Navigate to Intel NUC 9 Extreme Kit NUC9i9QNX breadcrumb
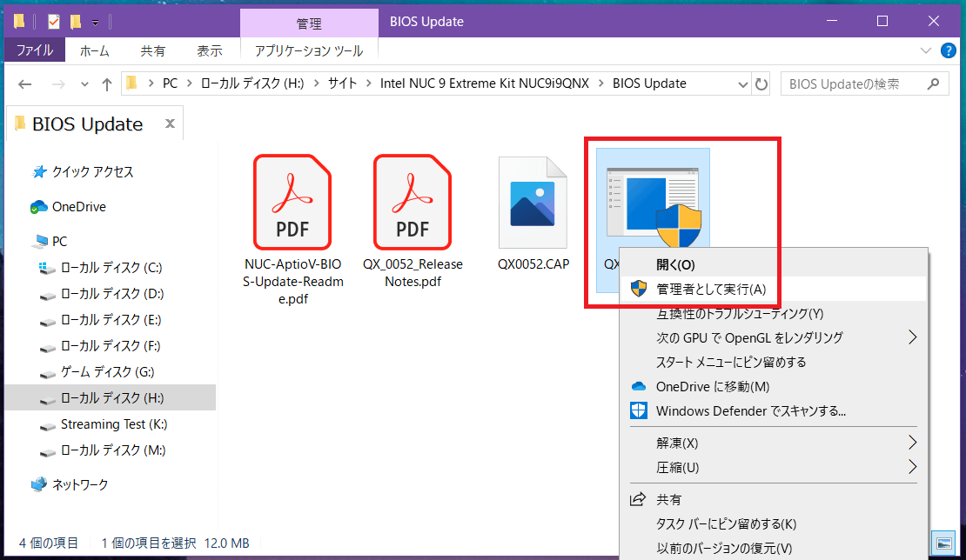 [485, 83]
